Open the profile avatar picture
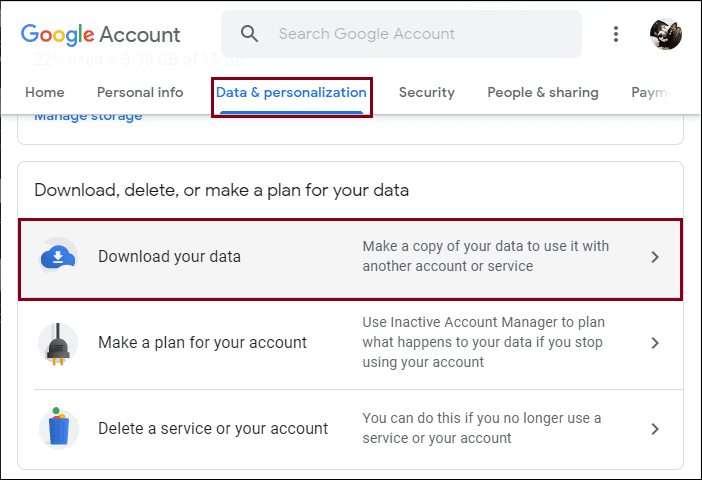 click(x=666, y=34)
